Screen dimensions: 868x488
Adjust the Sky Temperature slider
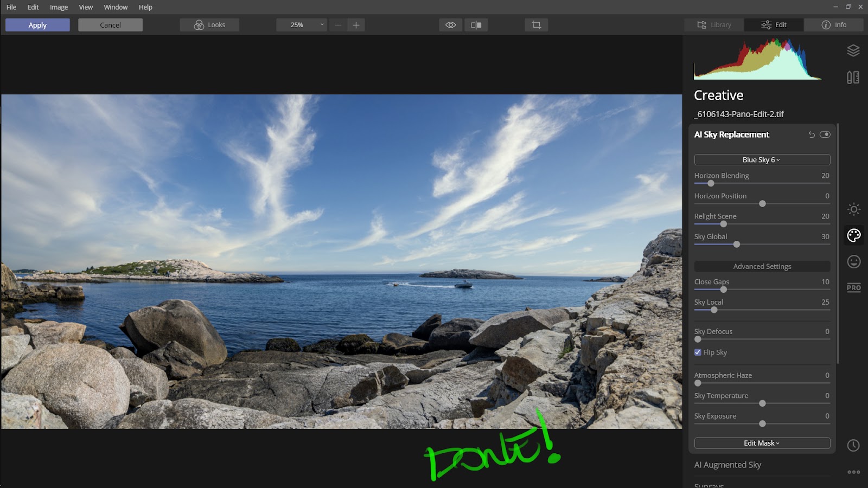(x=762, y=403)
